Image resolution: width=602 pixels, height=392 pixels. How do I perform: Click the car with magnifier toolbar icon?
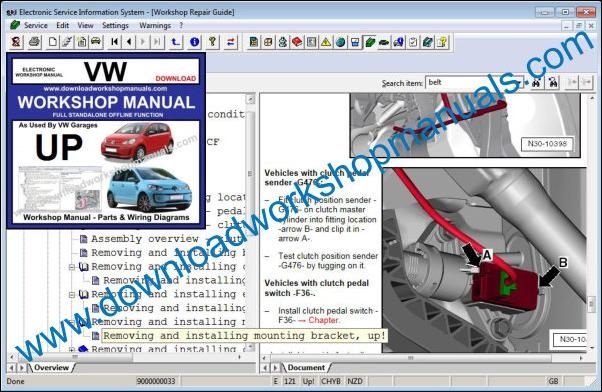coord(399,41)
